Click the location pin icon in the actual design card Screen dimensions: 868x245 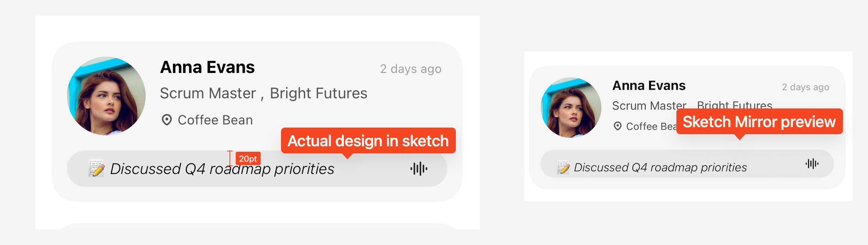coord(167,120)
